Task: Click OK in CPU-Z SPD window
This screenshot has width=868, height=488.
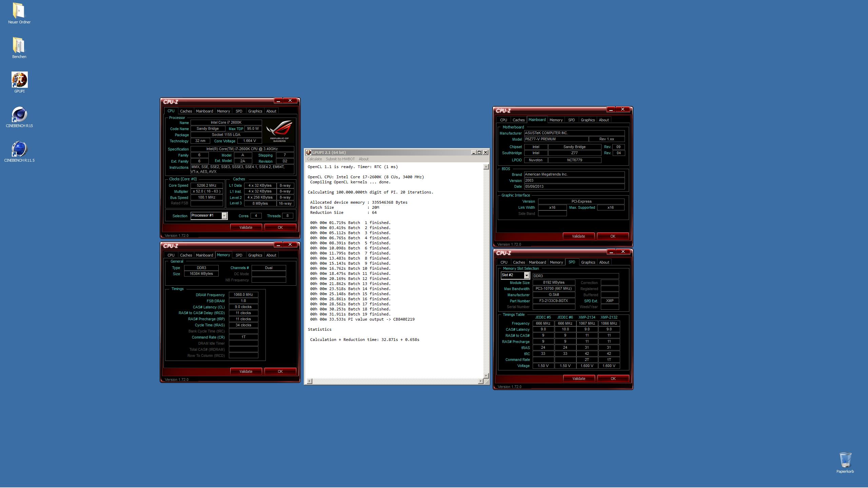Action: point(613,379)
